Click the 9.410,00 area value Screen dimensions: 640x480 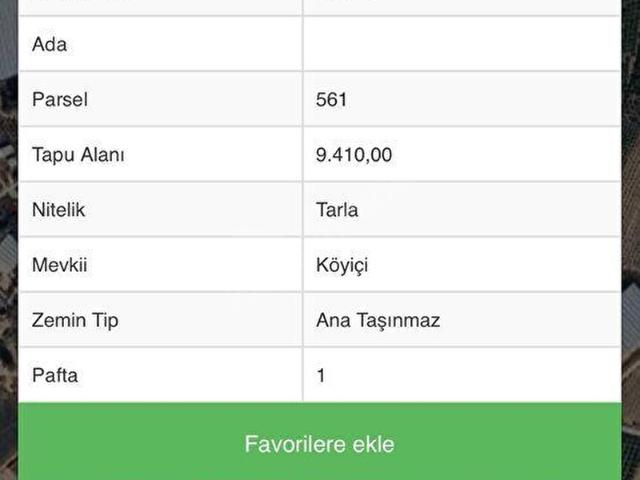[354, 155]
